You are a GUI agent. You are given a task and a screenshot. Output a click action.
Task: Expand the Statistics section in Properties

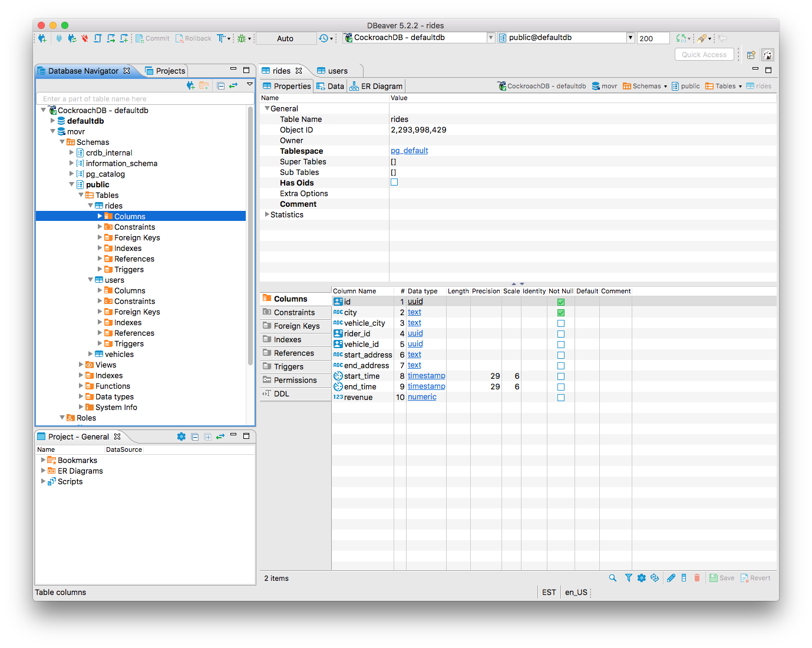pyautogui.click(x=267, y=214)
